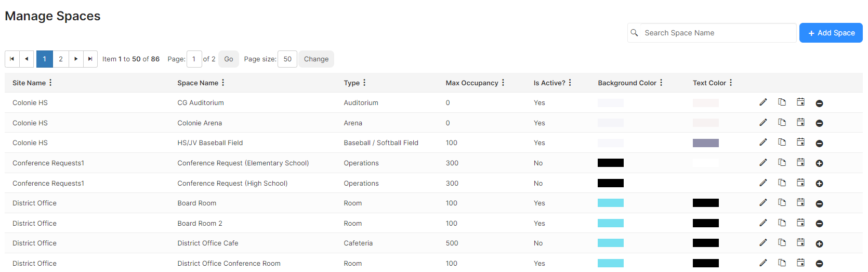Viewport: 868px width, 272px height.
Task: Edit the CG Auditorium row with the pencil icon
Action: pyautogui.click(x=763, y=102)
